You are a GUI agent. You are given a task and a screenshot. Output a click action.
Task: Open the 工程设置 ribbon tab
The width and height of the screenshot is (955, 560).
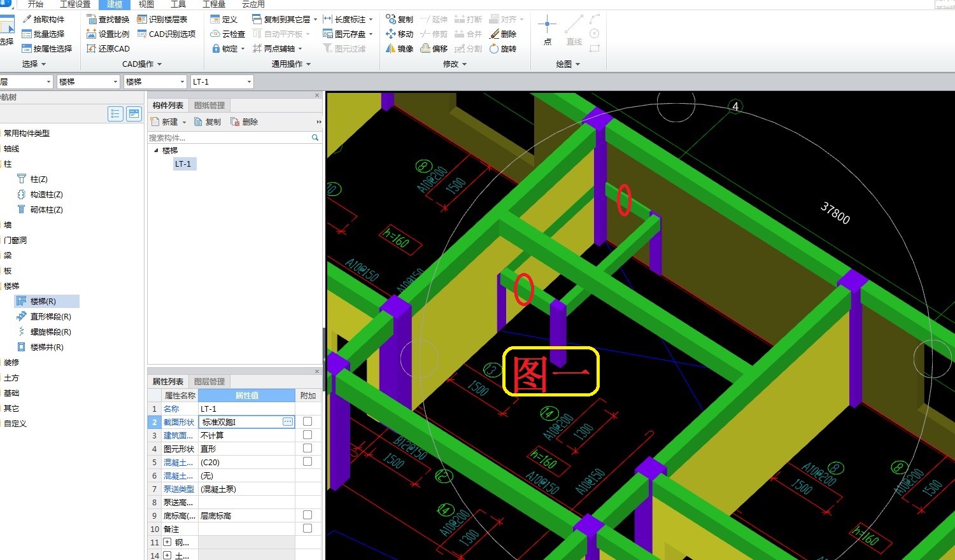(x=75, y=4)
